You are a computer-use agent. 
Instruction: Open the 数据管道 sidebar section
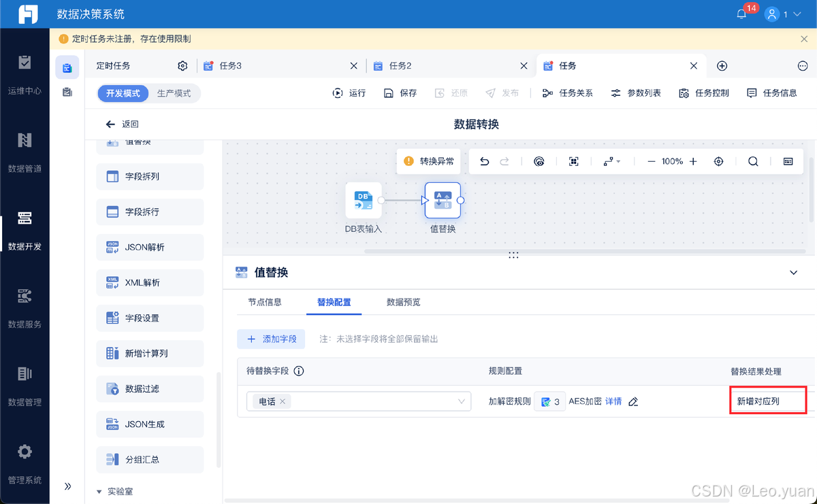click(x=25, y=152)
